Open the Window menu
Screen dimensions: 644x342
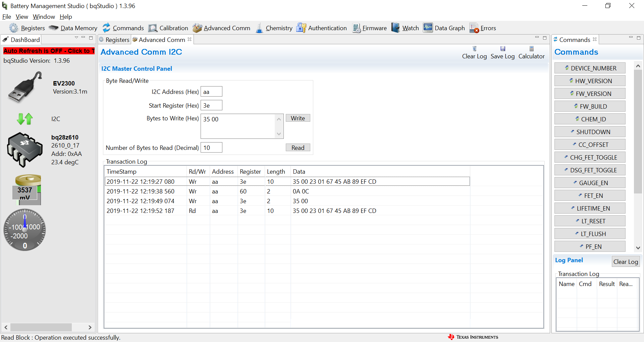coord(44,17)
